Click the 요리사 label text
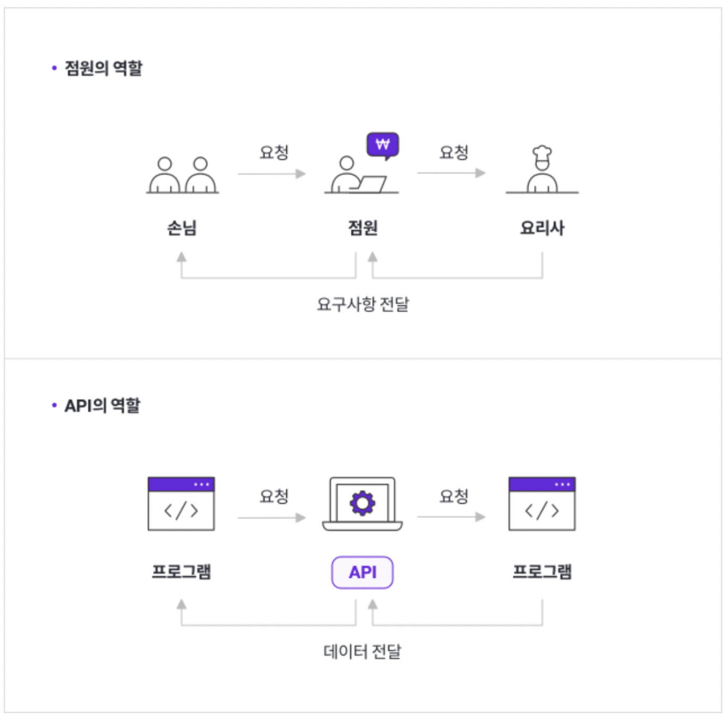This screenshot has height=719, width=728. (x=542, y=228)
